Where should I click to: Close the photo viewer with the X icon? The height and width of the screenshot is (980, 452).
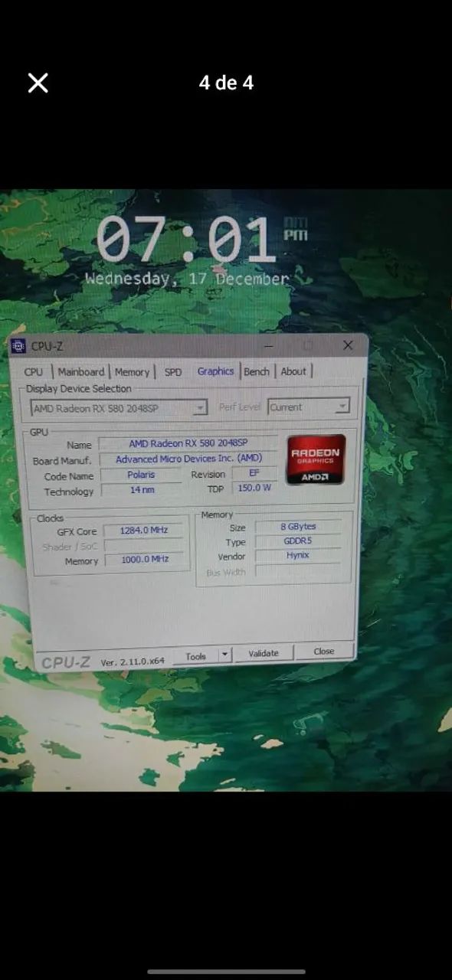(x=38, y=83)
